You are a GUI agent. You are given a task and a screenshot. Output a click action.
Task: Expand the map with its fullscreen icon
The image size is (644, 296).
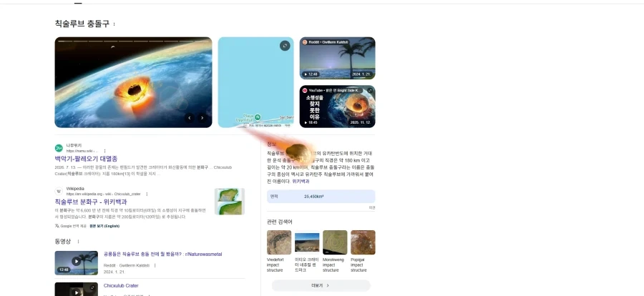click(285, 46)
